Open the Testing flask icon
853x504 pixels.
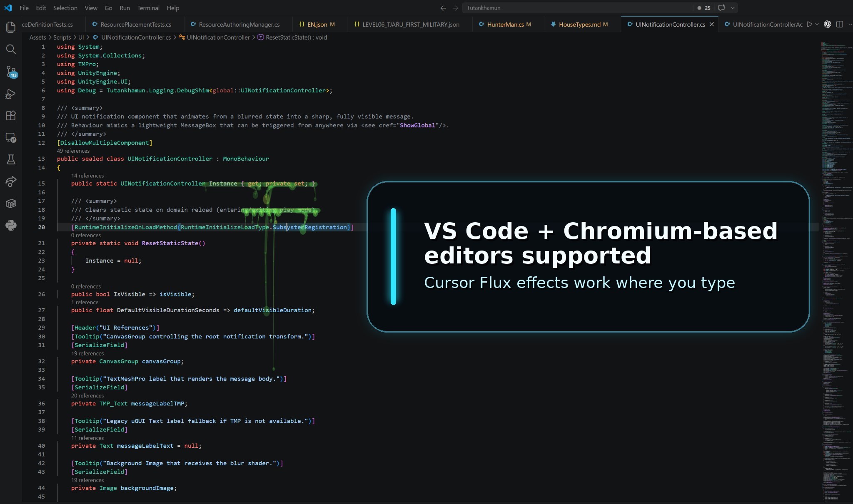tap(11, 159)
